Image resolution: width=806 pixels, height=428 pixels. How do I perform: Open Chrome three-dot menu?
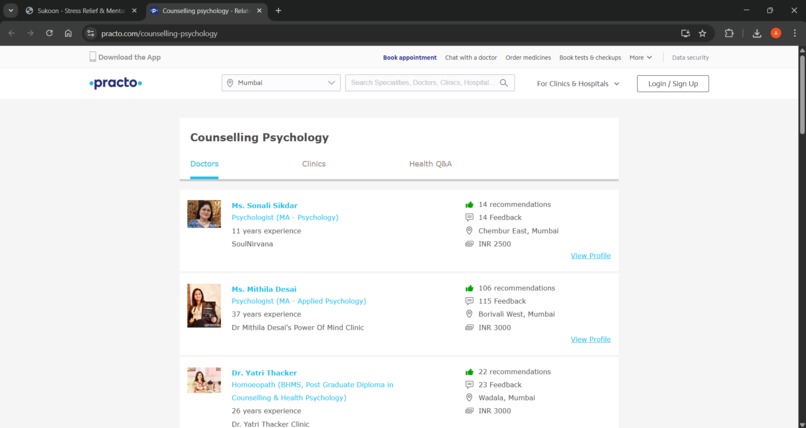coord(795,33)
